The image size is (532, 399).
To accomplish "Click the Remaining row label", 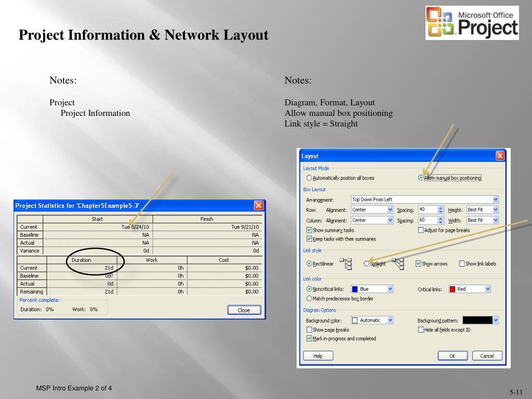I will coord(32,292).
